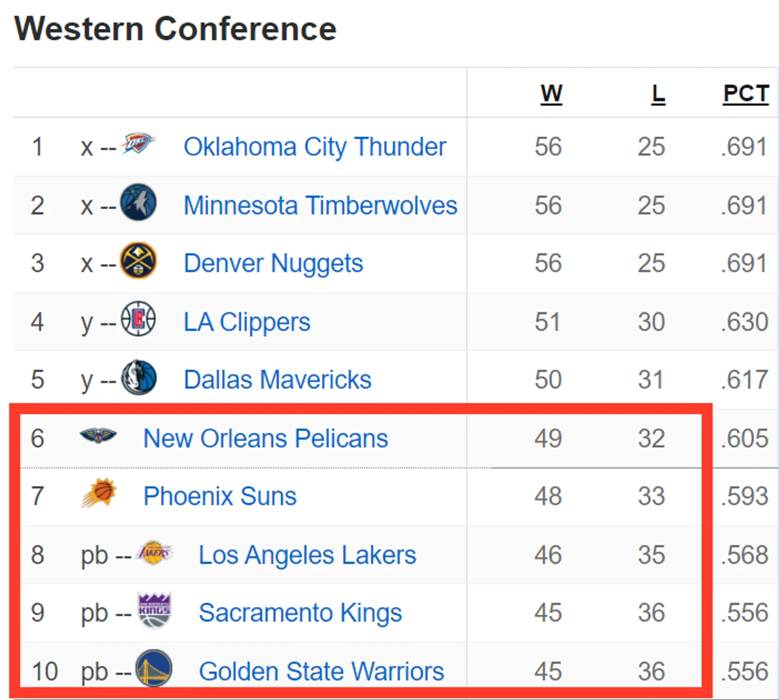Screen dimensions: 779x700
Task: Click the Denver Nuggets logo
Action: pyautogui.click(x=138, y=261)
